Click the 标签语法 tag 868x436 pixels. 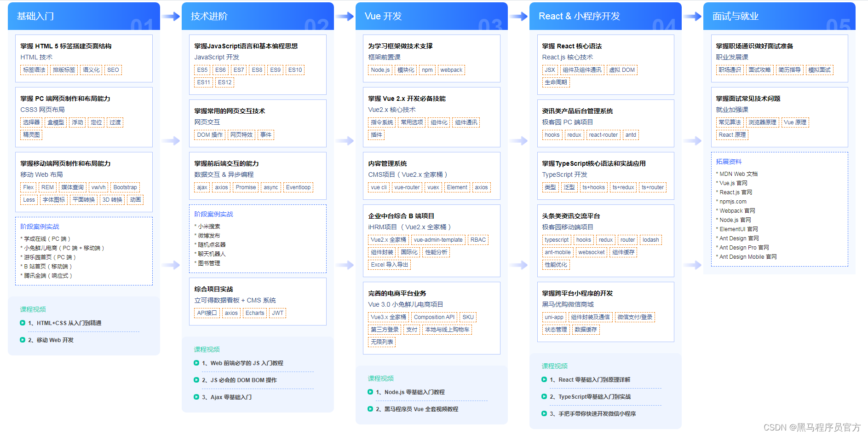[34, 70]
